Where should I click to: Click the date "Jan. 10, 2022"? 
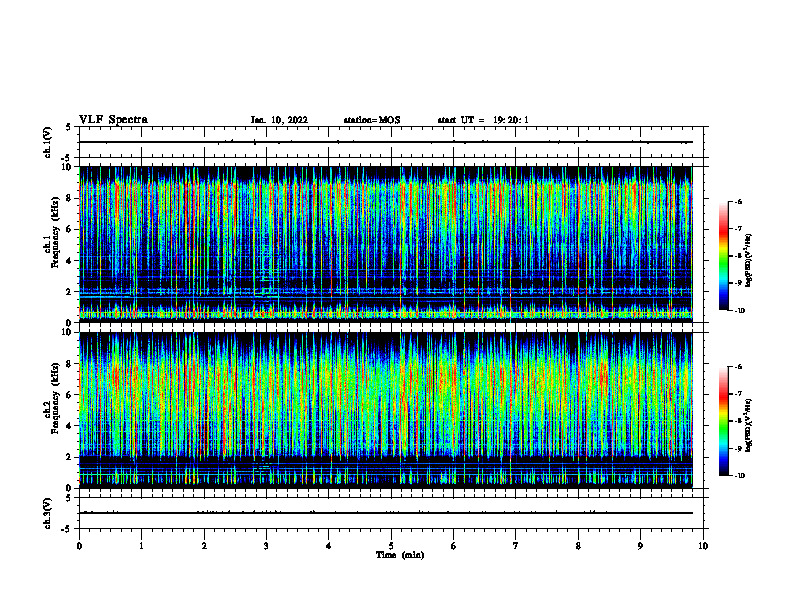279,120
